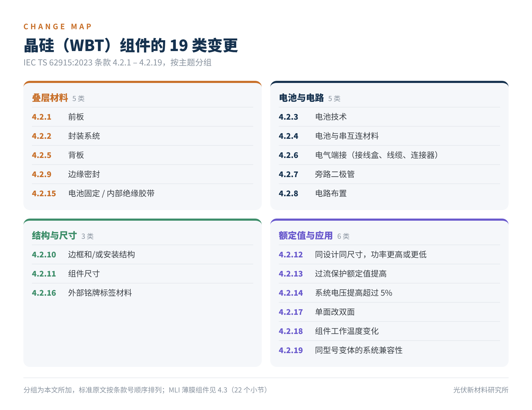Select row 4.2.6 电气端接
This screenshot has width=532, height=410.
coord(389,155)
